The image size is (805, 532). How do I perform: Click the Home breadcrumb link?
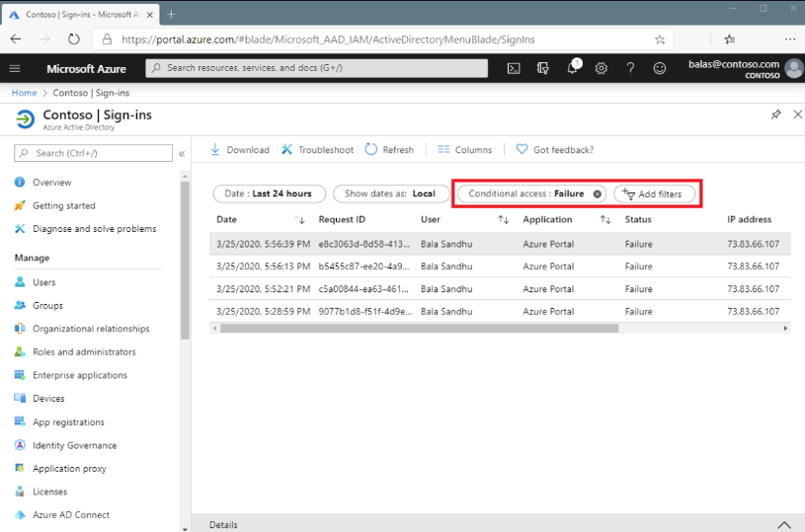pos(24,93)
